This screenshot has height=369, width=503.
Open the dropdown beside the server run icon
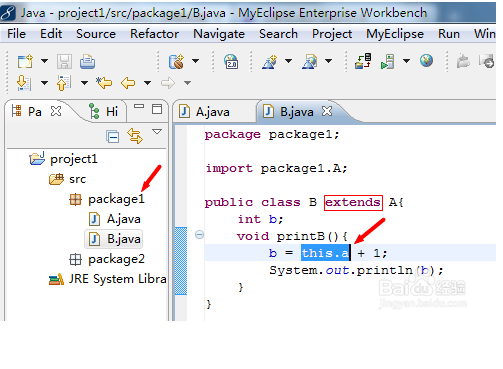406,61
